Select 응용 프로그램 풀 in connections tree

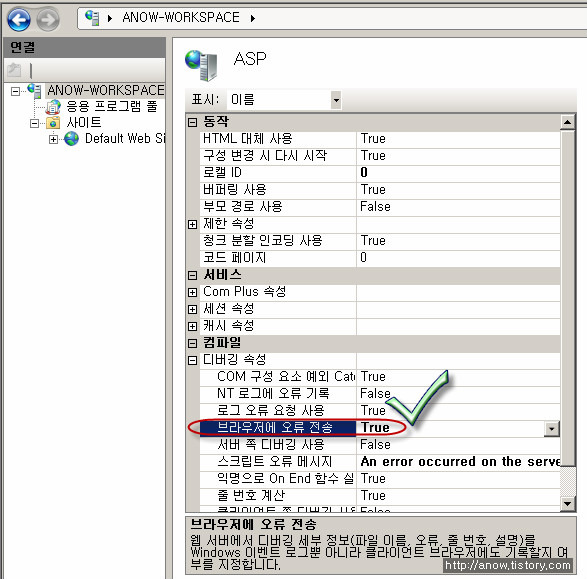(112, 106)
